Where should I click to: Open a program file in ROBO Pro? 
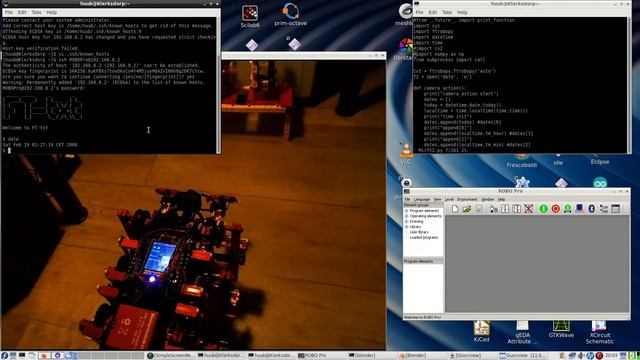click(467, 209)
